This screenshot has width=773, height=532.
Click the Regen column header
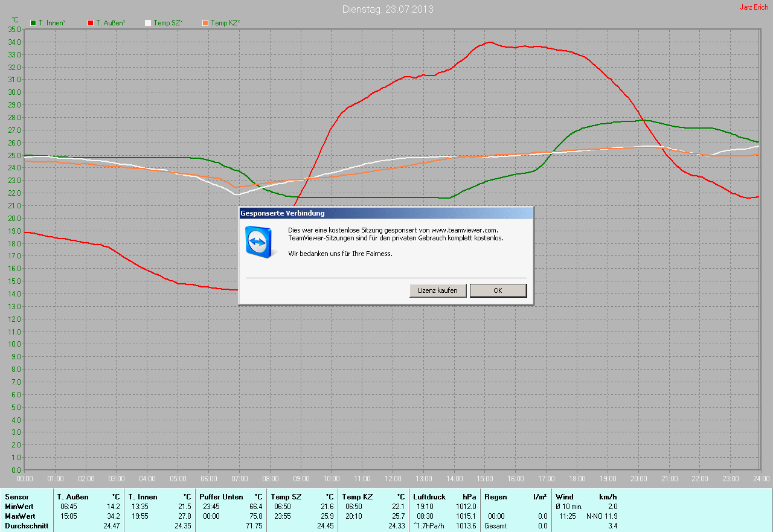click(496, 497)
